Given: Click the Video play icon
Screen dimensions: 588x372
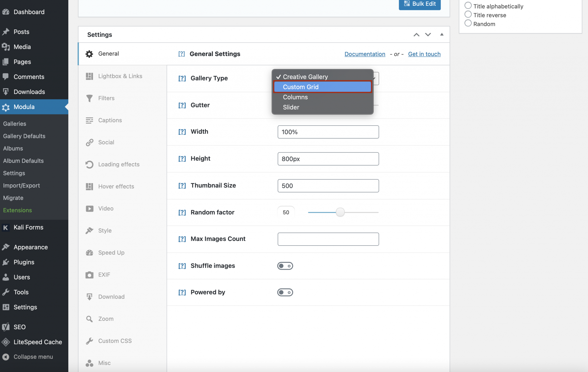Looking at the screenshot, I should tap(89, 208).
